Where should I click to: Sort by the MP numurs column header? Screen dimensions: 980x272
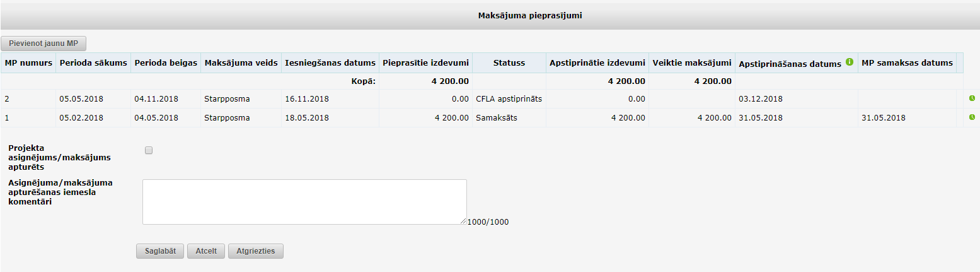[28, 63]
